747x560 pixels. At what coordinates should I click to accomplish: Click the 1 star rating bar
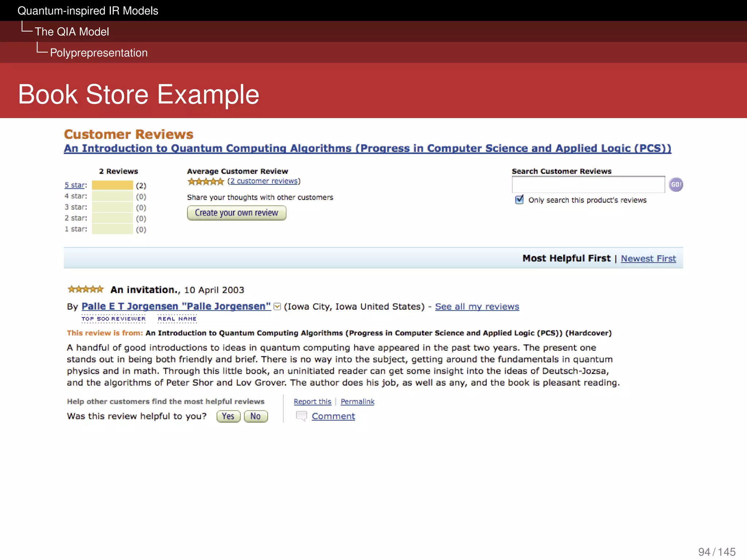pos(112,229)
